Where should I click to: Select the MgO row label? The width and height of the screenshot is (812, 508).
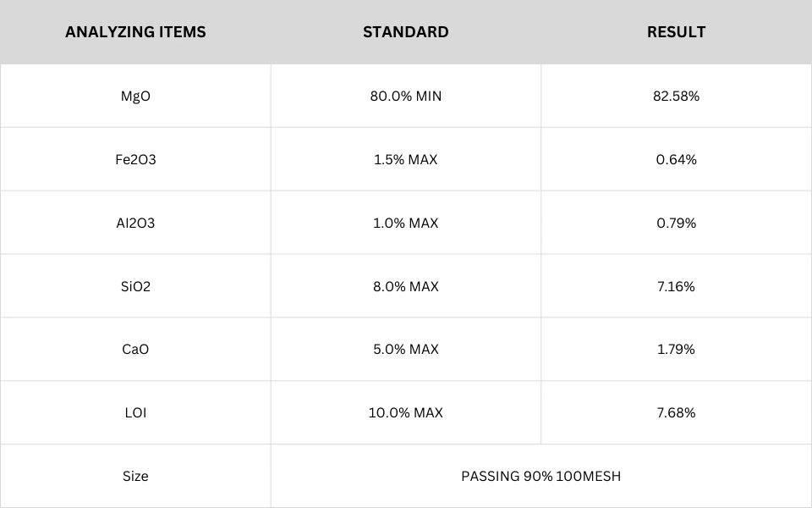click(135, 96)
